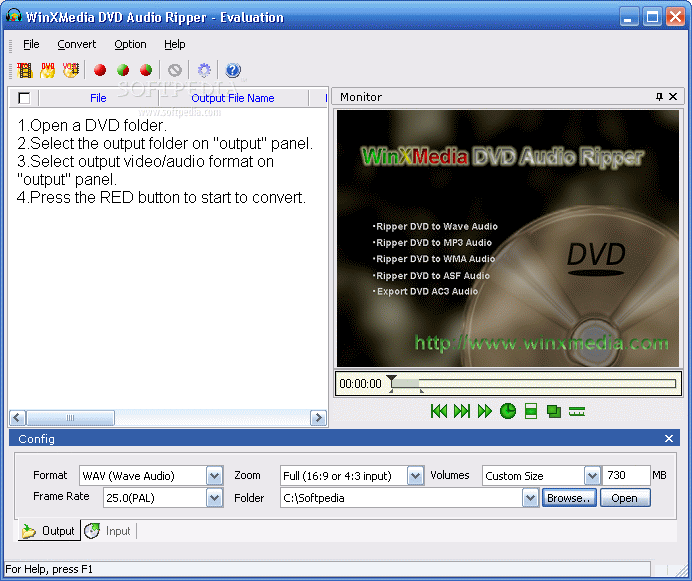Image resolution: width=692 pixels, height=581 pixels.
Task: Click the Browse.. button
Action: (569, 498)
